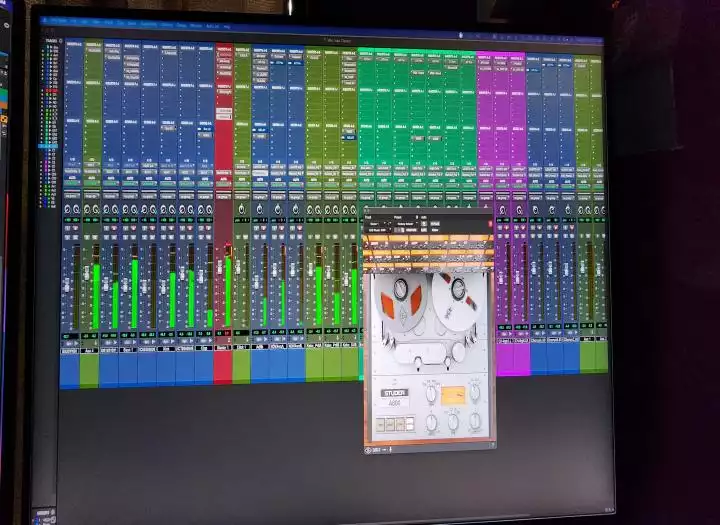The width and height of the screenshot is (720, 525).
Task: Open the File menu in menu bar
Action: pyautogui.click(x=73, y=21)
